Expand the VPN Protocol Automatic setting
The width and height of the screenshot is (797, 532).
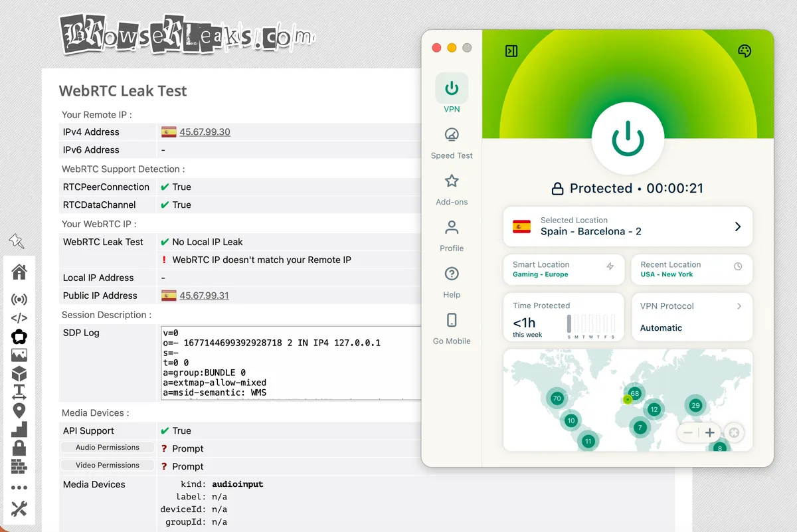692,317
